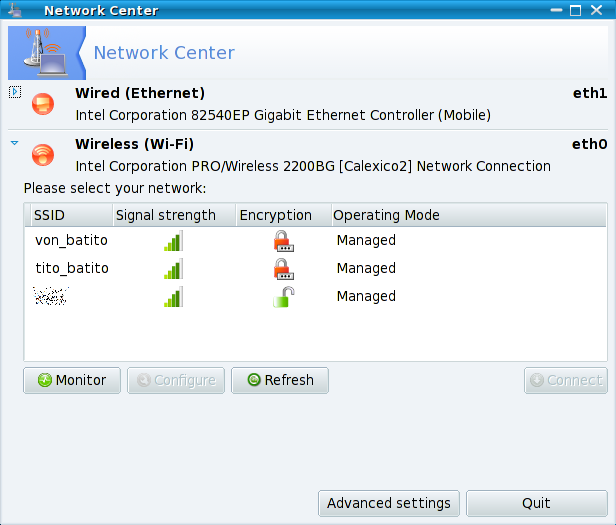616x525 pixels.
Task: Click signal bars of the unencrypted network
Action: tap(173, 297)
